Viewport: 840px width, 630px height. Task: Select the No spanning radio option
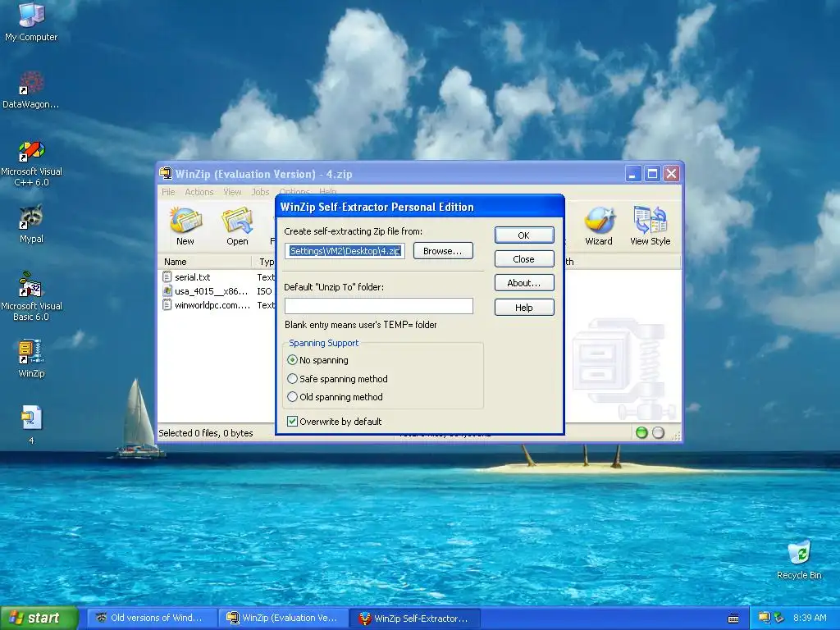(293, 360)
